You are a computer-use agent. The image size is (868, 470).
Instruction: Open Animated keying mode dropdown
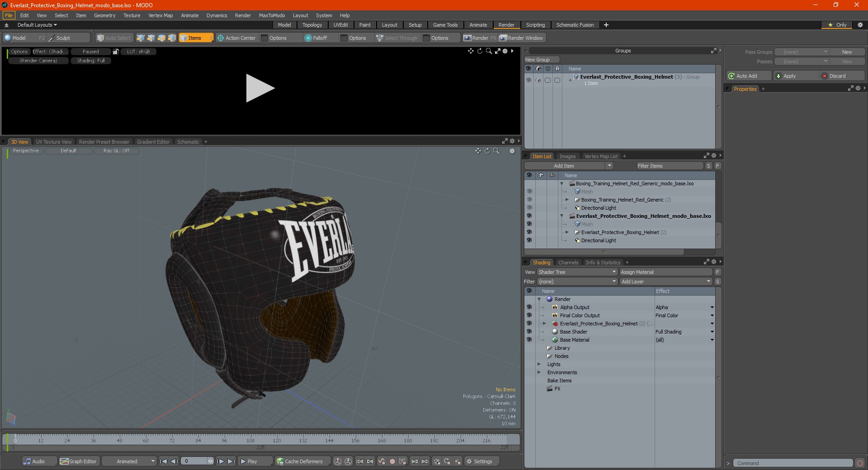click(129, 461)
